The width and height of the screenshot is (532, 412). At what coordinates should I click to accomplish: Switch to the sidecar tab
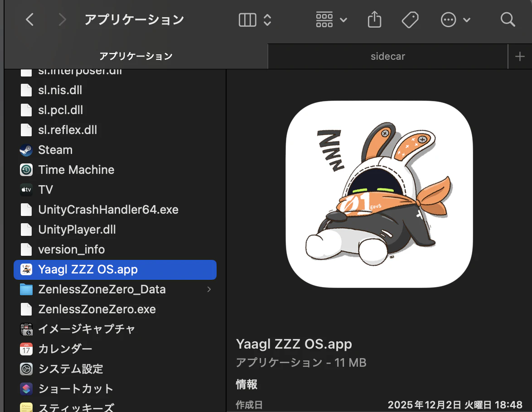pyautogui.click(x=387, y=57)
